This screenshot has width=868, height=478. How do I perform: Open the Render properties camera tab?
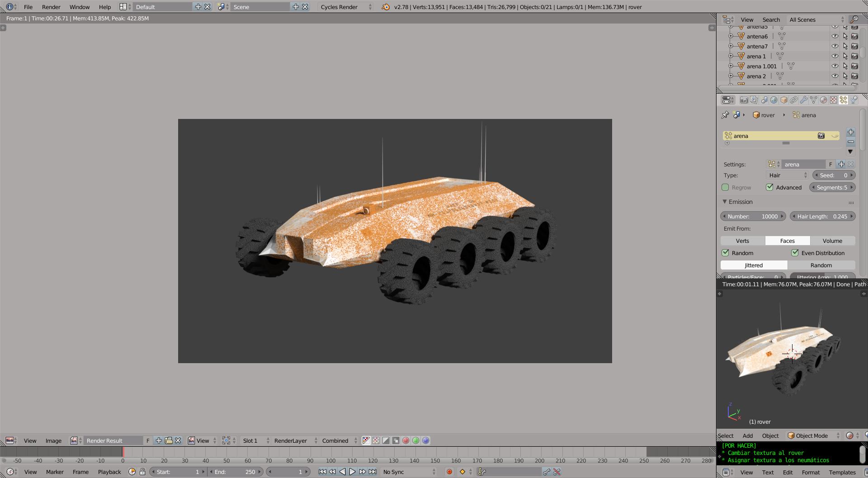pos(744,100)
